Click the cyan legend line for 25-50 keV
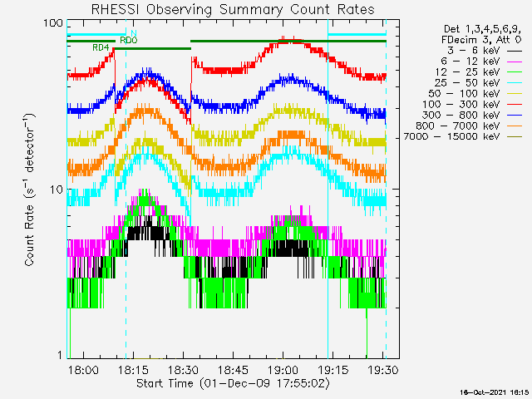The image size is (532, 399). click(515, 83)
